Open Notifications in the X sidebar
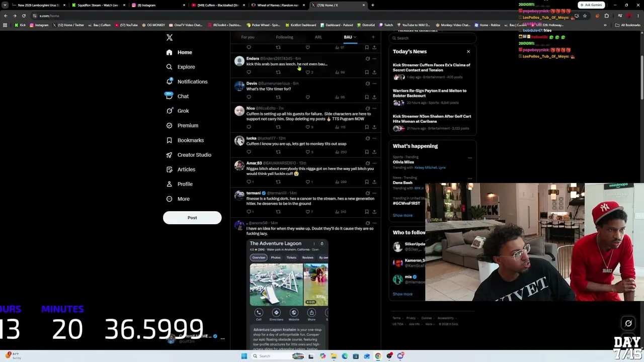644x362 pixels. (x=186, y=81)
